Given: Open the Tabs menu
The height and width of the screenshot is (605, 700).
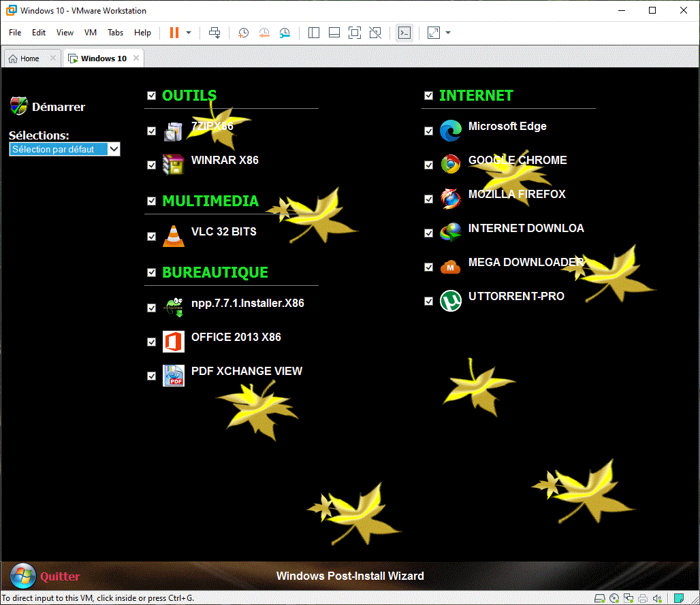Looking at the screenshot, I should tap(115, 33).
